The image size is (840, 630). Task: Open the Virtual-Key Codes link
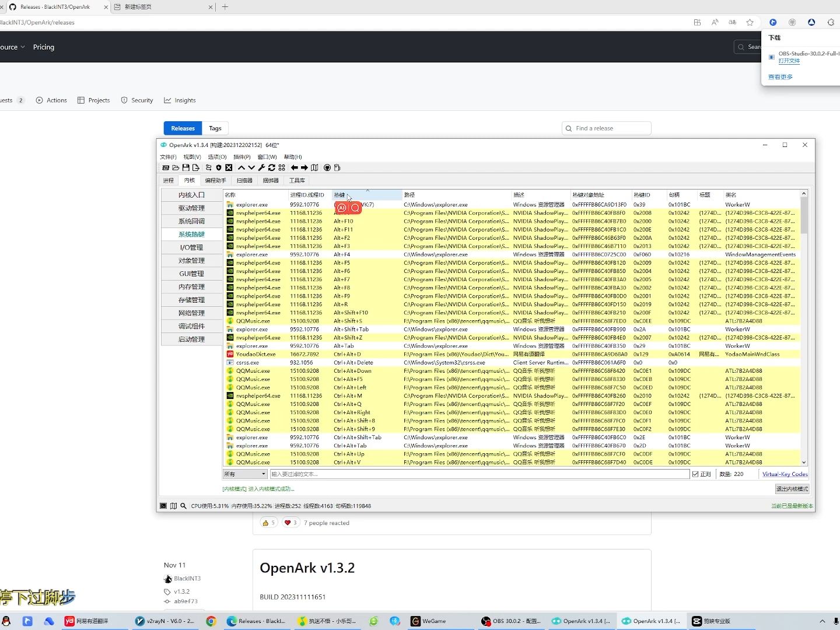785,474
